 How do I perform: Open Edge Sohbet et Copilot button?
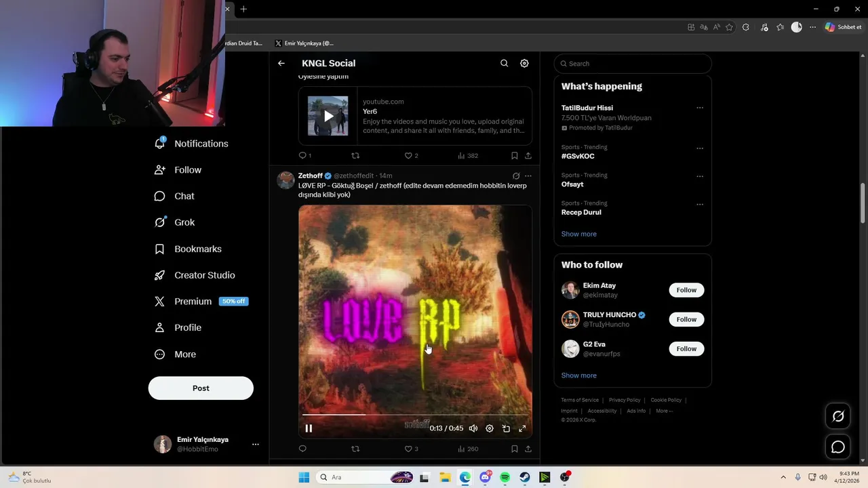pyautogui.click(x=843, y=27)
